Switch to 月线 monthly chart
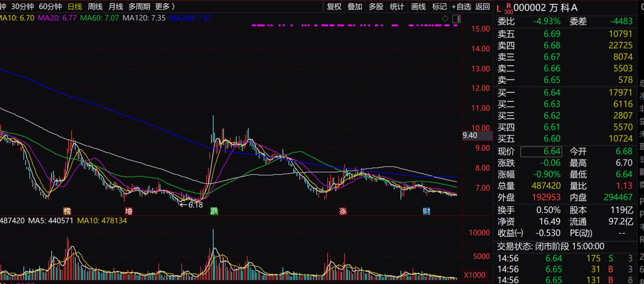The height and width of the screenshot is (284, 644). 116,6
